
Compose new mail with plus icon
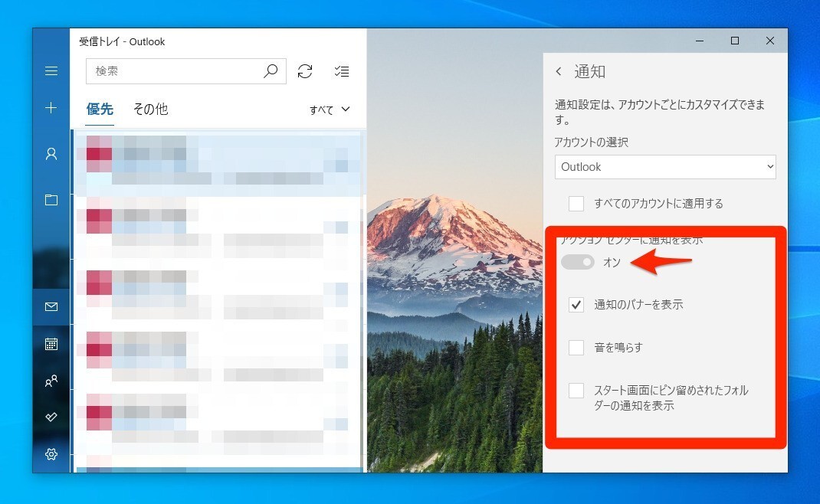coord(51,108)
